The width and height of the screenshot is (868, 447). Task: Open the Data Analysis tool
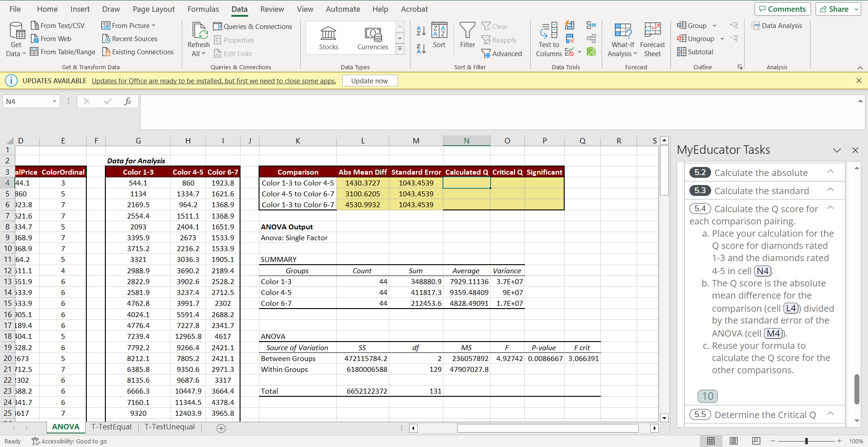click(x=777, y=26)
